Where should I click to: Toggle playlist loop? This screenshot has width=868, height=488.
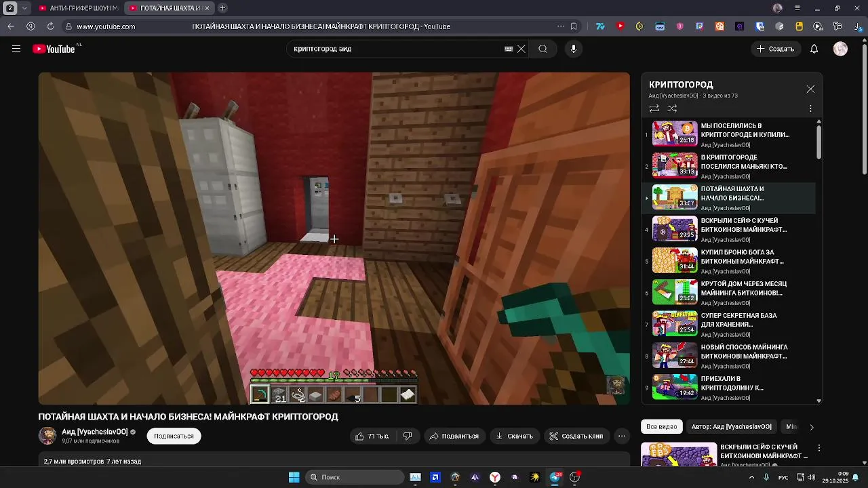654,108
